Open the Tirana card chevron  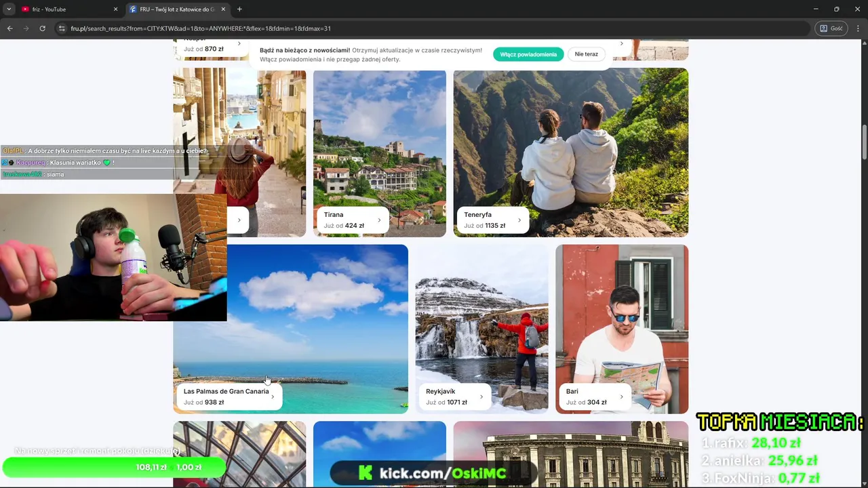pyautogui.click(x=378, y=220)
